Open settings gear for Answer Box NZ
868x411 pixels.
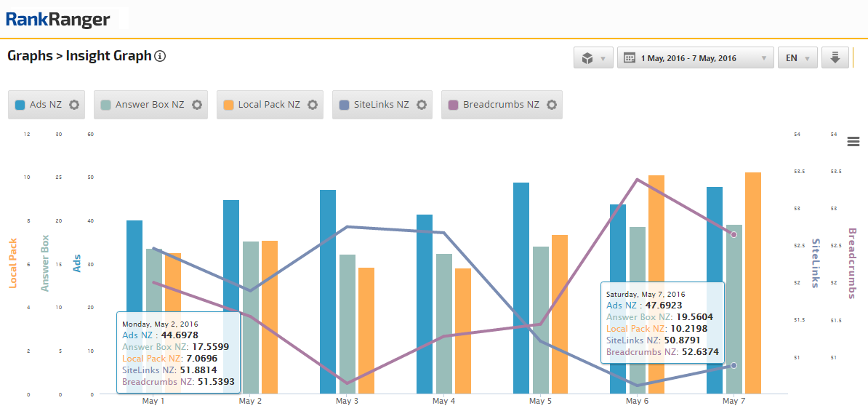pos(197,105)
